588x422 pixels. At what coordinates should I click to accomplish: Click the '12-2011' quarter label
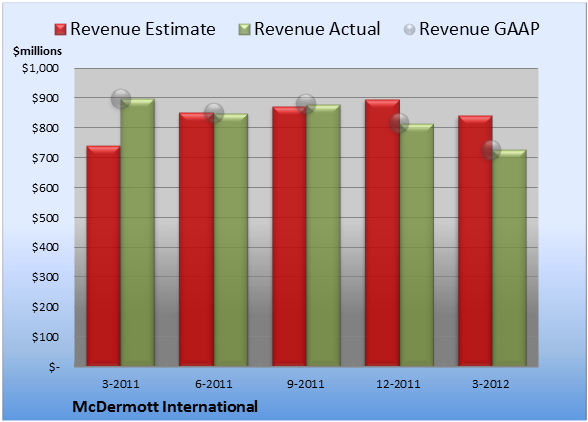(399, 384)
